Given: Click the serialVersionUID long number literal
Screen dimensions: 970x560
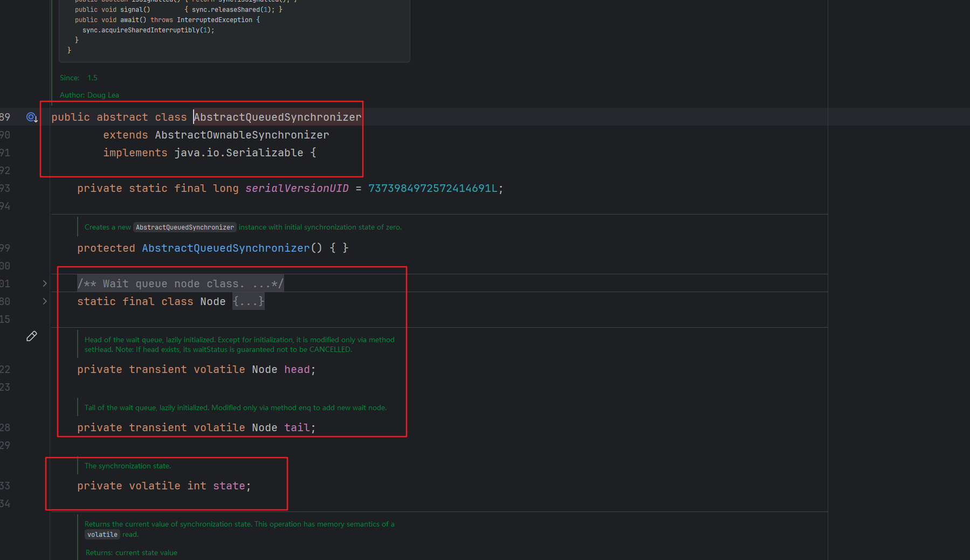Looking at the screenshot, I should (x=432, y=189).
